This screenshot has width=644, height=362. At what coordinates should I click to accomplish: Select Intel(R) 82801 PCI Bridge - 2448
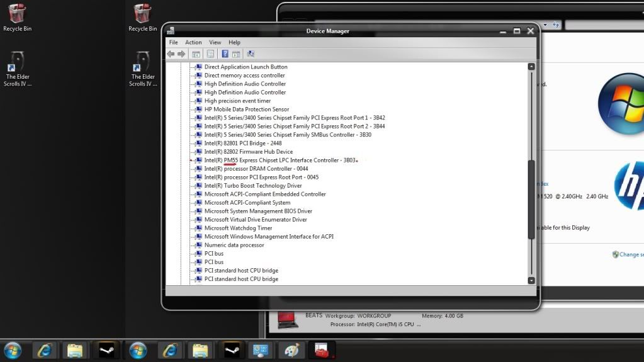pyautogui.click(x=243, y=143)
